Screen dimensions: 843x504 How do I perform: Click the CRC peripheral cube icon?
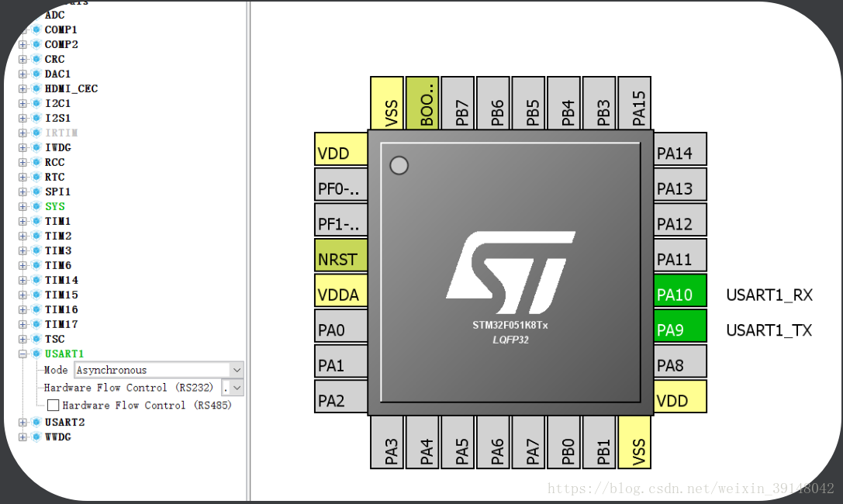coord(36,59)
